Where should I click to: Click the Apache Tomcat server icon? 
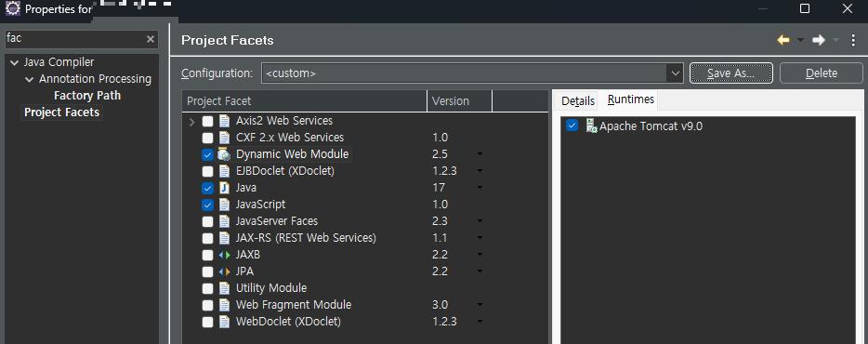coord(591,126)
